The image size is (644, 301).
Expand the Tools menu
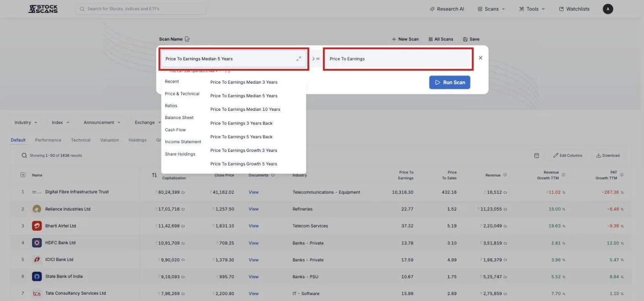532,9
